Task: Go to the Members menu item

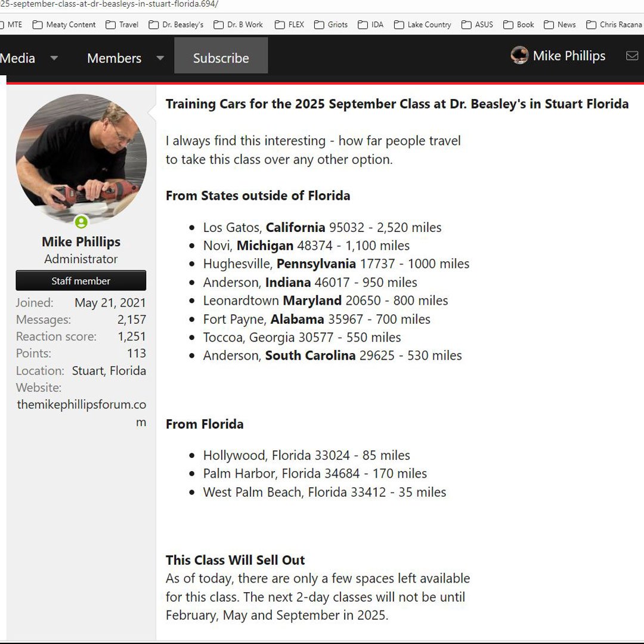Action: point(114,58)
